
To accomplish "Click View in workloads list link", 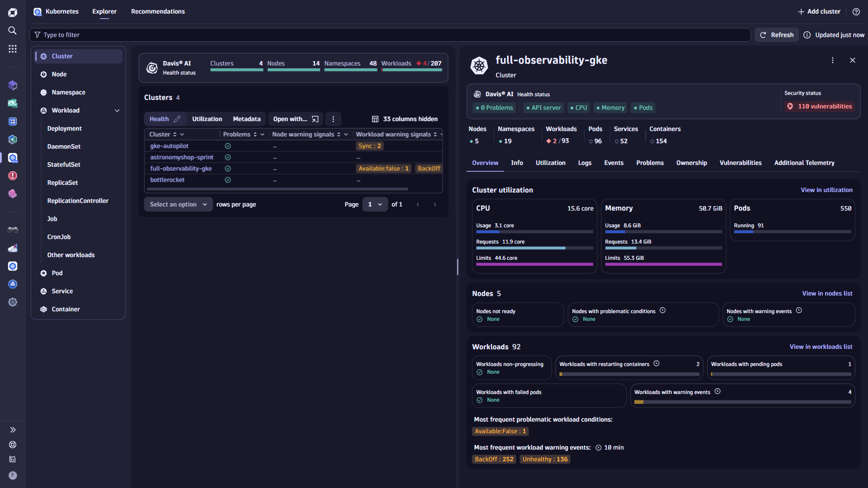I will tap(821, 346).
